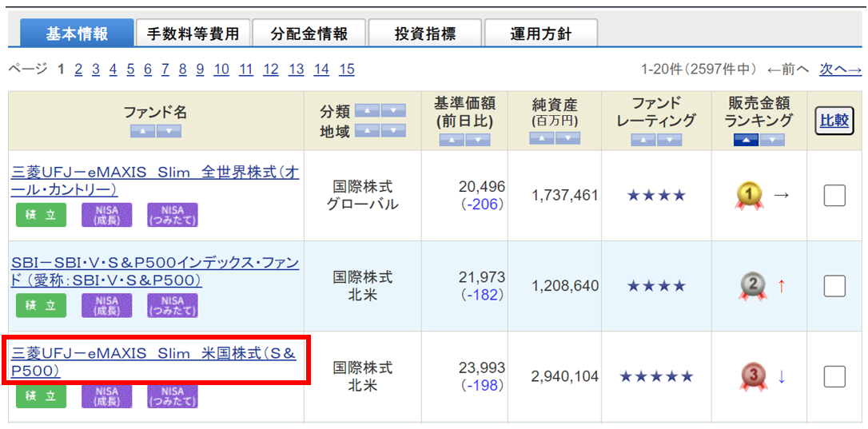This screenshot has height=429, width=868.
Task: Go to page 2
Action: [78, 70]
